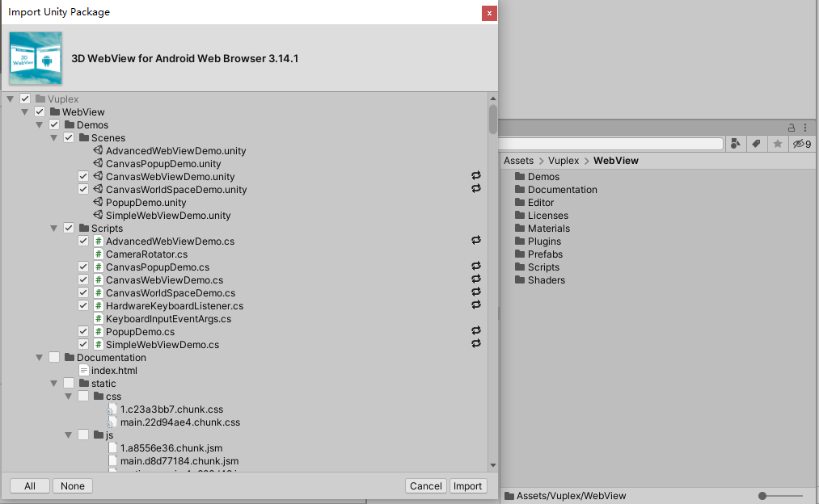Collapse the Scenes folder arrow
The height and width of the screenshot is (504, 819).
tap(54, 138)
